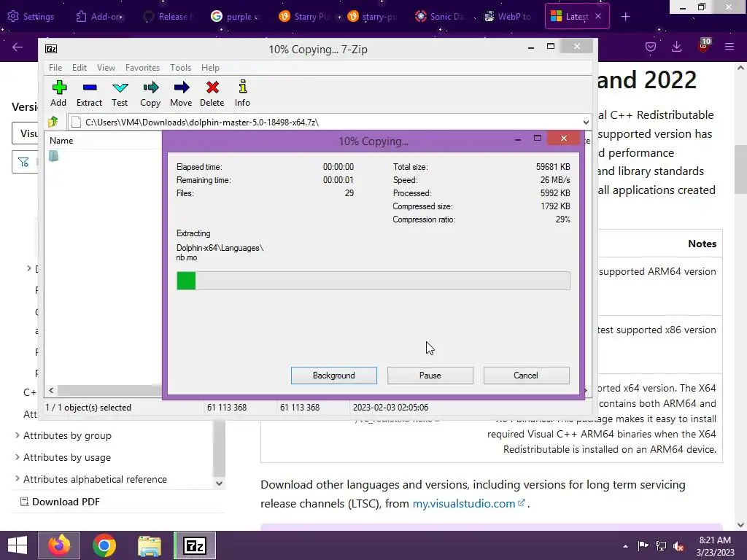This screenshot has height=560, width=747.
Task: Click the muted volume tray icon
Action: (678, 546)
